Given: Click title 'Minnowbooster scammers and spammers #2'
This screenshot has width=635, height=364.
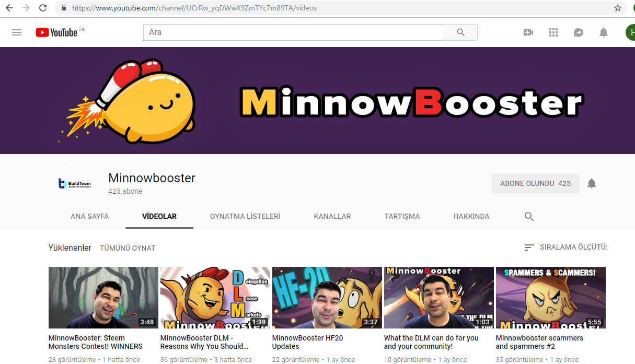Looking at the screenshot, I should [x=539, y=342].
